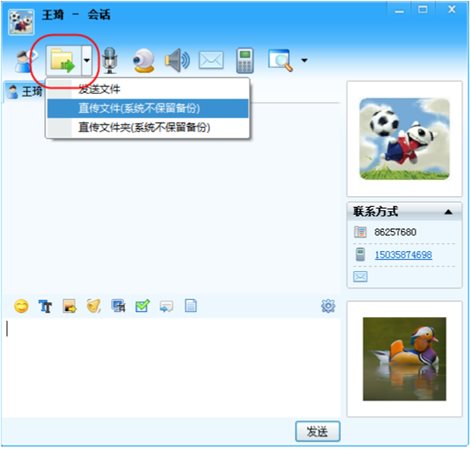Collapse the 联系方式 panel arrow

coord(448,212)
